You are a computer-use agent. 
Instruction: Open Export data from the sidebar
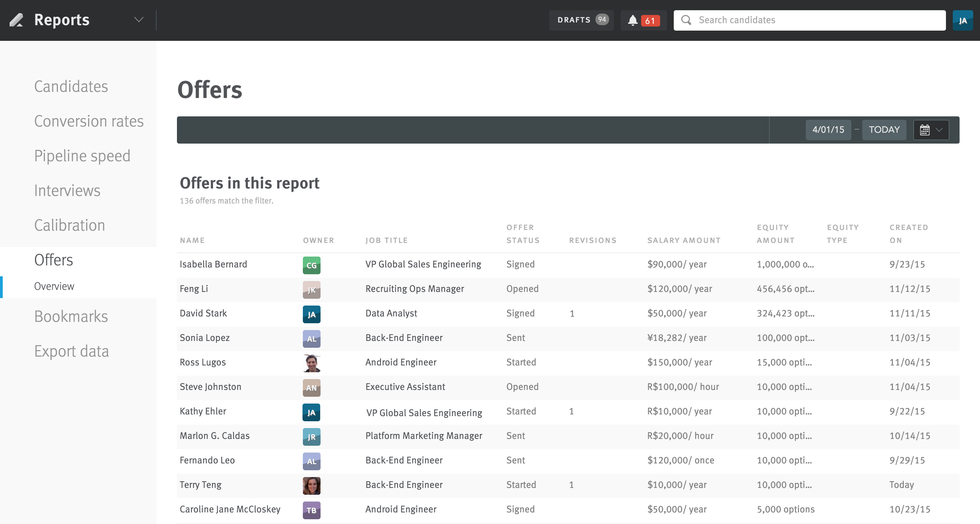(x=71, y=351)
